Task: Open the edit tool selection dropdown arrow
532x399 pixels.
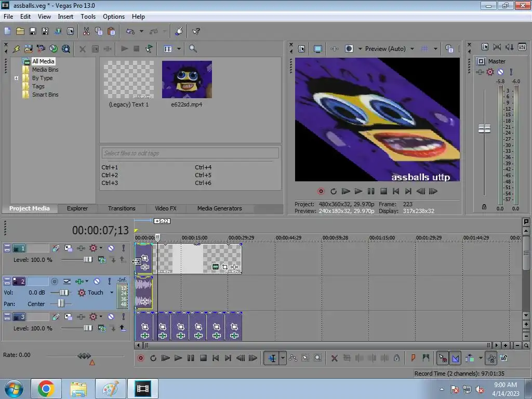Action: (x=282, y=358)
